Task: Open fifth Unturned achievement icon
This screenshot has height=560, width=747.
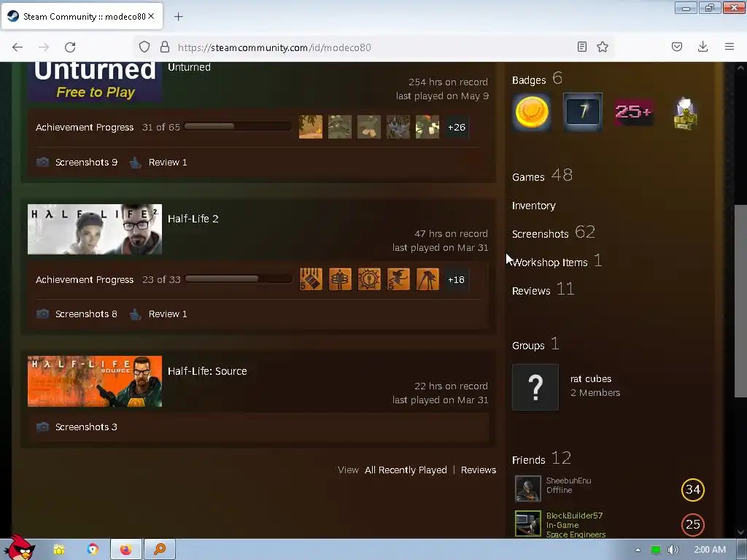Action: click(x=427, y=127)
